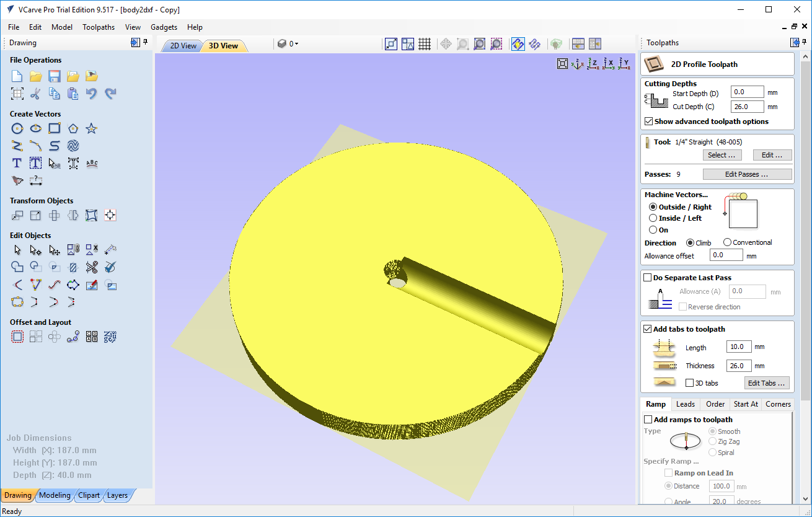Select the On machine vectors option
The width and height of the screenshot is (812, 517).
click(653, 230)
